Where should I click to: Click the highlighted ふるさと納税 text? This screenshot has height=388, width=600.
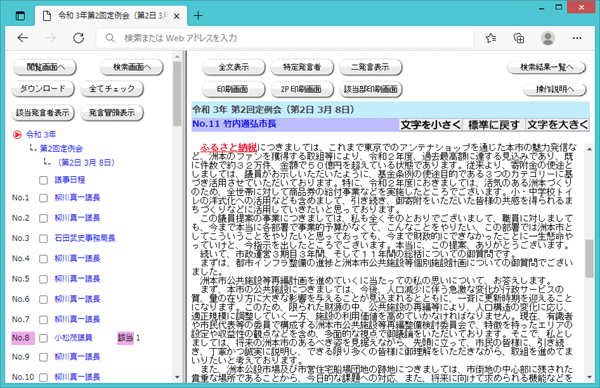[228, 148]
